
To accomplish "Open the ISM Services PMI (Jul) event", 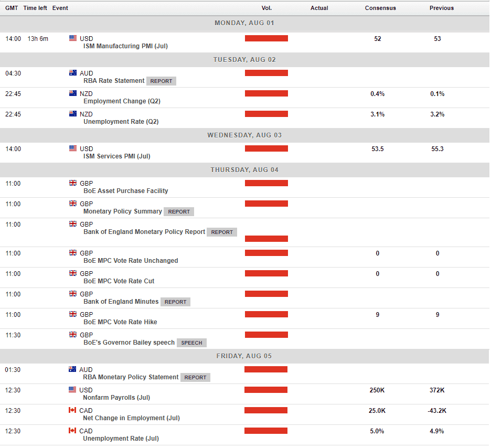I will point(117,156).
